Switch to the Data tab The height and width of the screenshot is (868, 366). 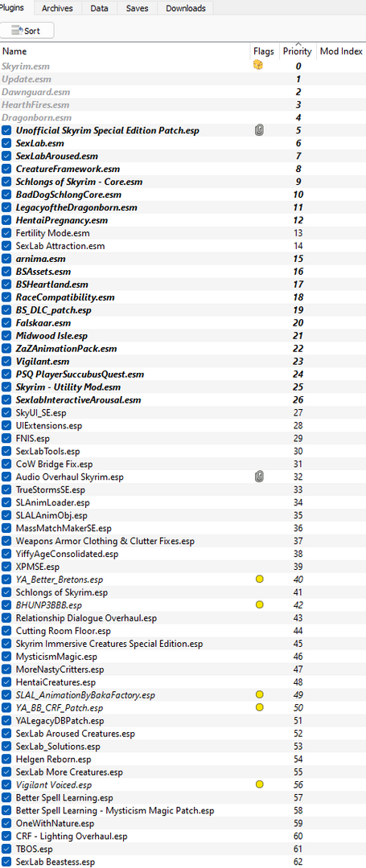click(99, 8)
